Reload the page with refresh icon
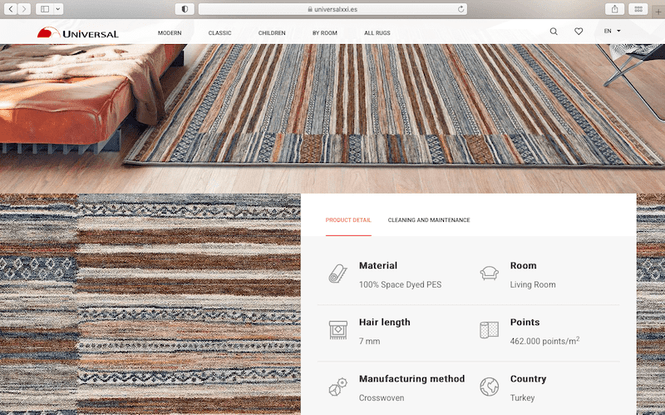665x415 pixels. [461, 9]
